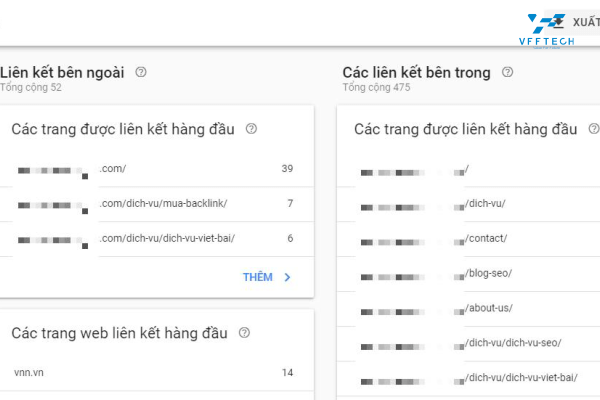Click help icon beside Liên kết bên ngoài

[x=141, y=72]
